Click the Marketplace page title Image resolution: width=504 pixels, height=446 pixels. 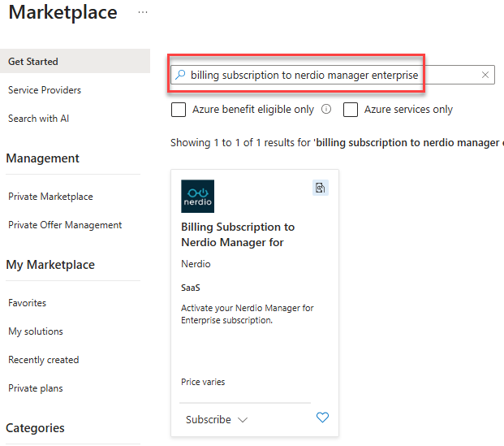(x=63, y=12)
